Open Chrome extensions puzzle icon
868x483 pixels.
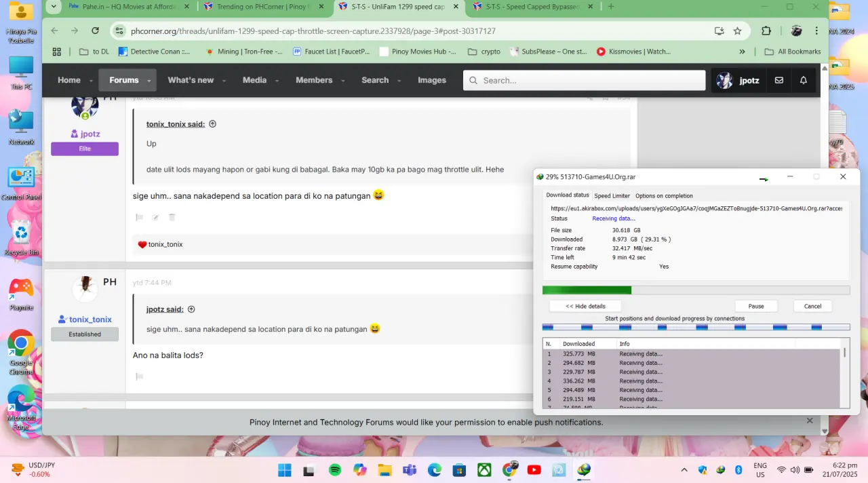click(x=766, y=31)
